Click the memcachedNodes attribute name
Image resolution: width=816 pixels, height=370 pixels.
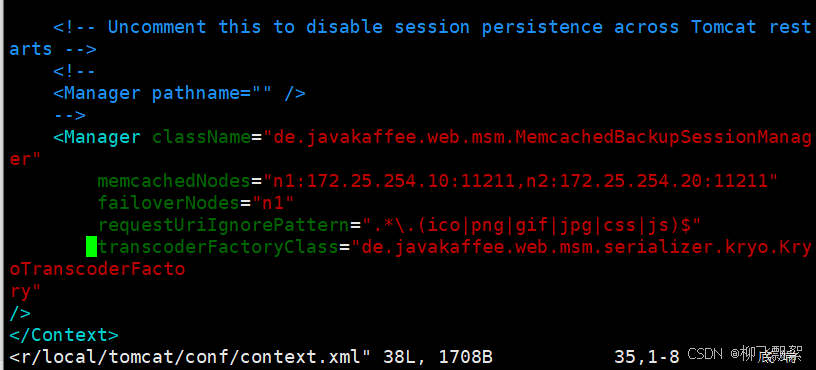click(174, 181)
